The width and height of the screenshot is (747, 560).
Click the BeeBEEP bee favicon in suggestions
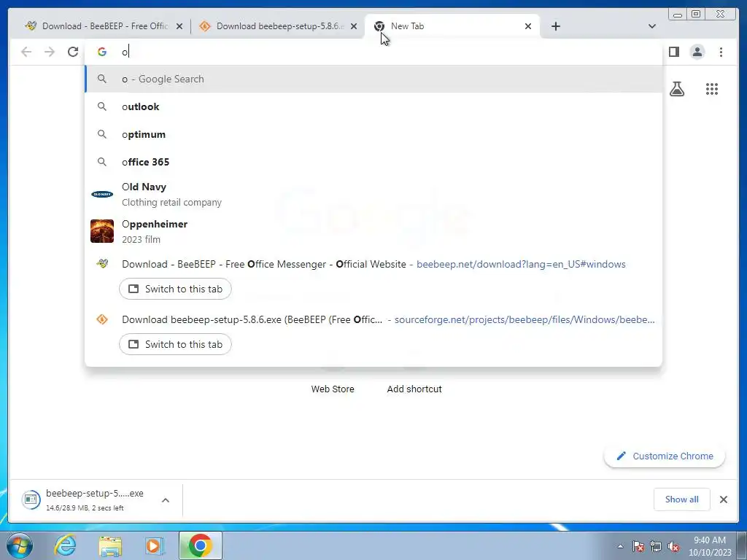tap(102, 263)
